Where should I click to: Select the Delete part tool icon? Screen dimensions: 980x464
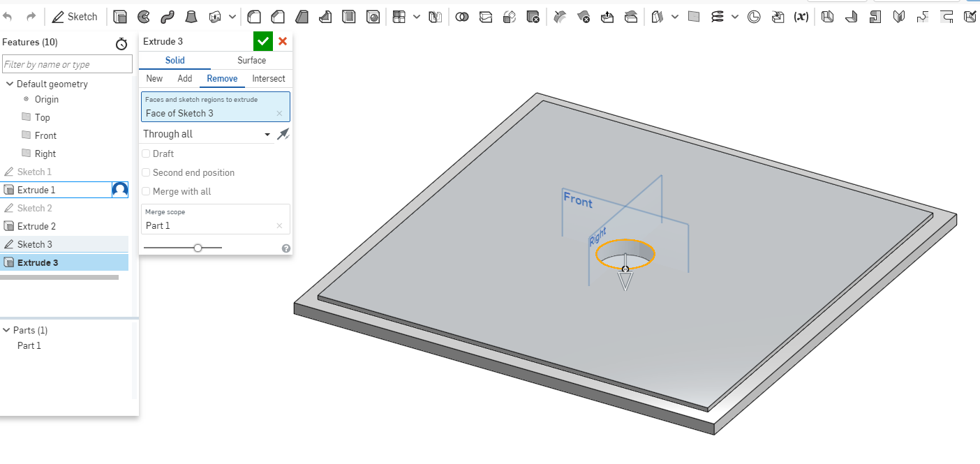(x=533, y=17)
